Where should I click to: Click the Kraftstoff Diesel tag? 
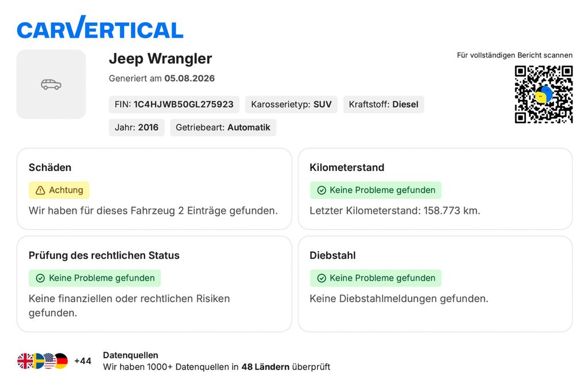coord(384,104)
